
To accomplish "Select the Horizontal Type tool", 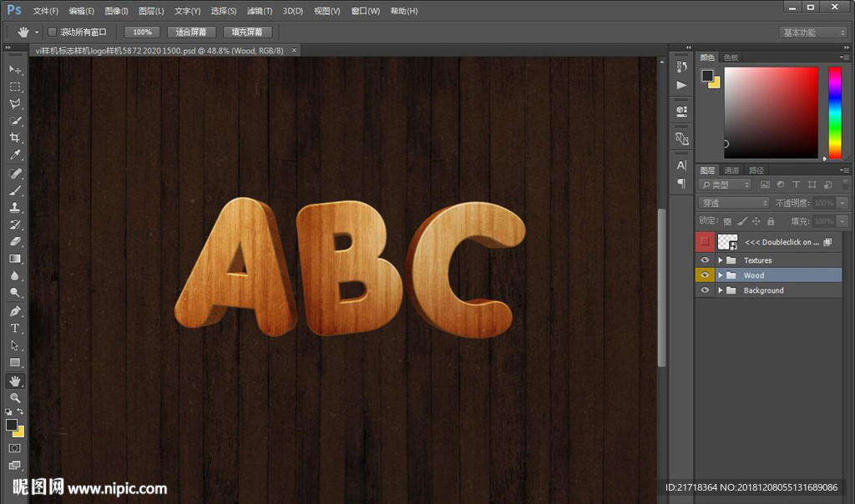I will pyautogui.click(x=15, y=328).
